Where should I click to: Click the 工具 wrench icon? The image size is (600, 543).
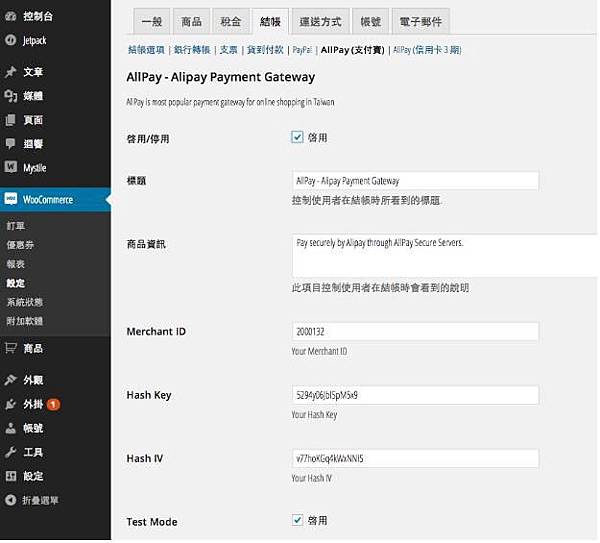pos(10,452)
